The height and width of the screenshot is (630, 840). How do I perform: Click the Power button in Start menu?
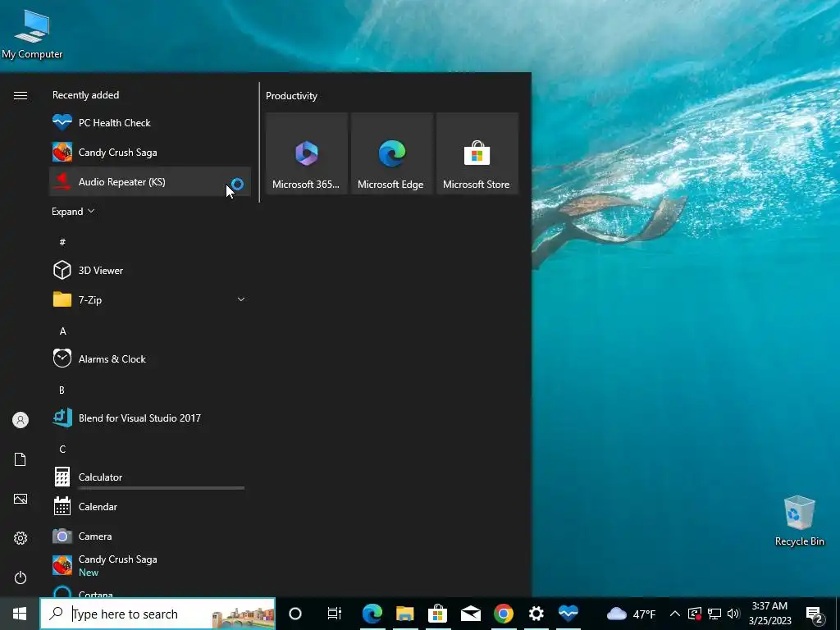click(x=21, y=577)
